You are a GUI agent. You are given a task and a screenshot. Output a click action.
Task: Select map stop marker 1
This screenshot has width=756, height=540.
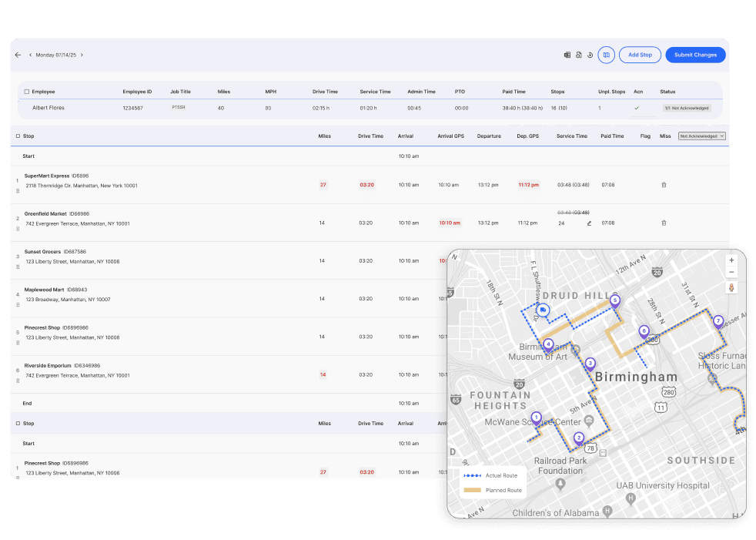pyautogui.click(x=536, y=418)
